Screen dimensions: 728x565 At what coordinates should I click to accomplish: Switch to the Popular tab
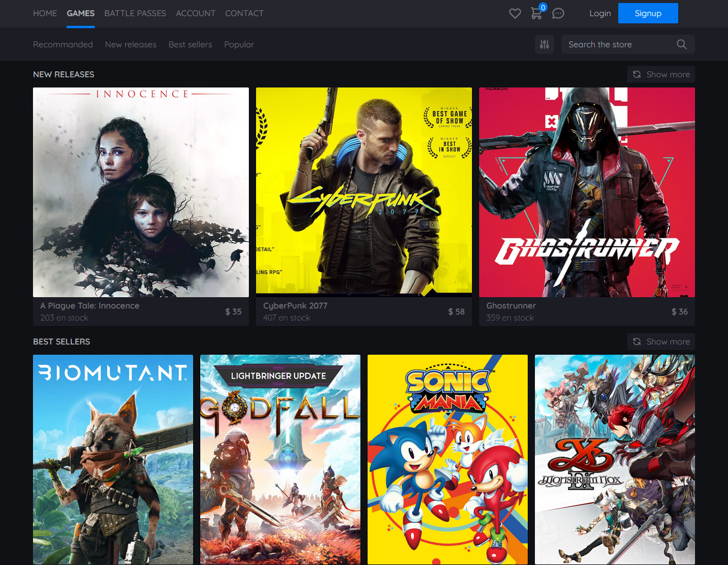(x=239, y=44)
